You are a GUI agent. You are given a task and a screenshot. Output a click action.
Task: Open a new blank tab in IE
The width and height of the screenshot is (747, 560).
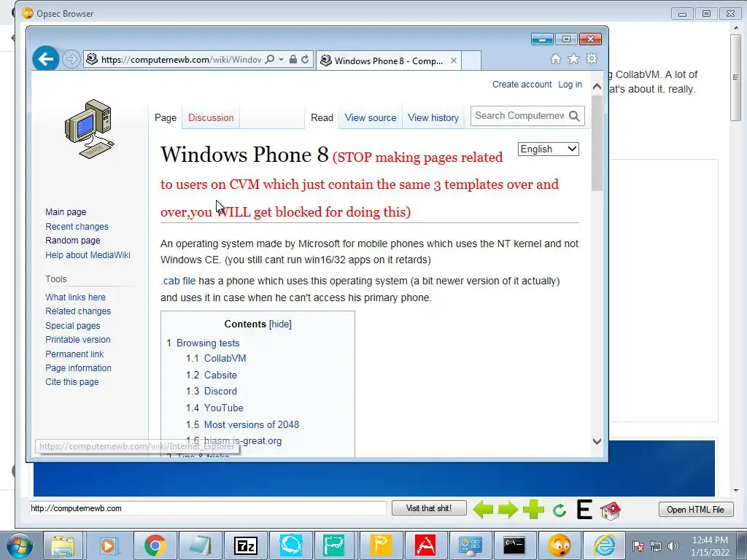tap(471, 61)
